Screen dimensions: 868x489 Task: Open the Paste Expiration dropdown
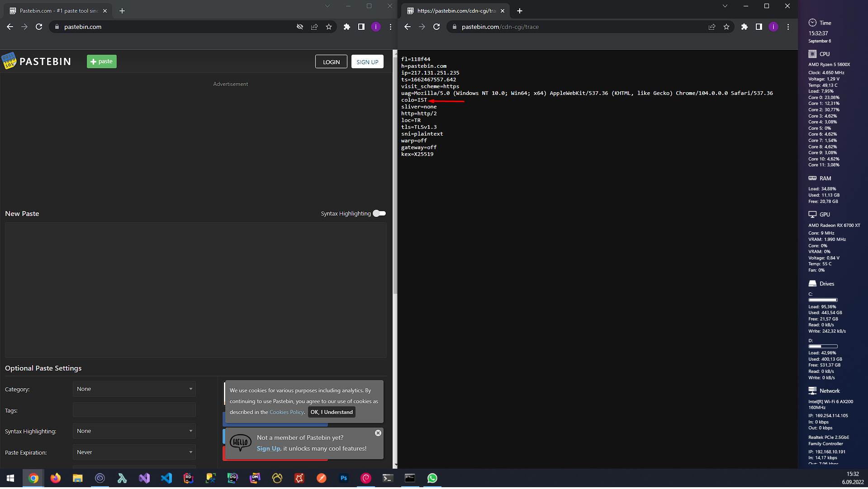(x=134, y=452)
